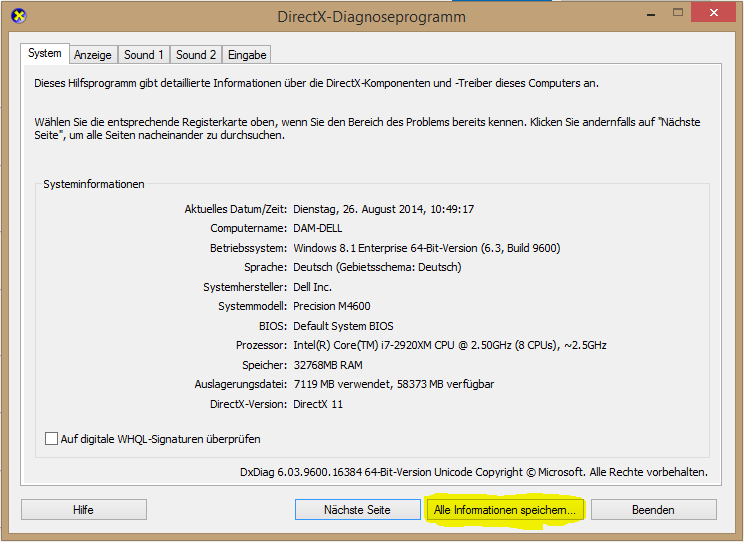The image size is (744, 542).
Task: Click the model value Precision M4600
Action: click(x=332, y=306)
